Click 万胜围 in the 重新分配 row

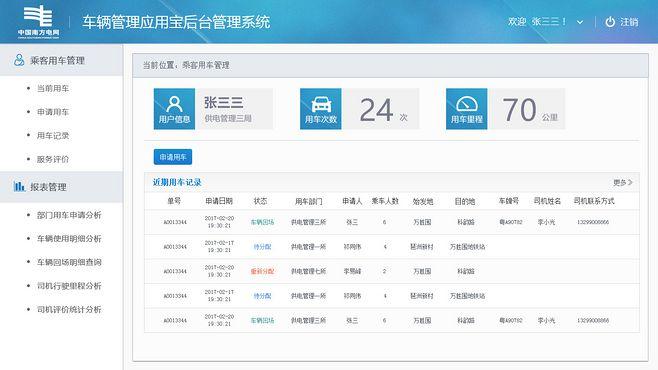[x=422, y=271]
